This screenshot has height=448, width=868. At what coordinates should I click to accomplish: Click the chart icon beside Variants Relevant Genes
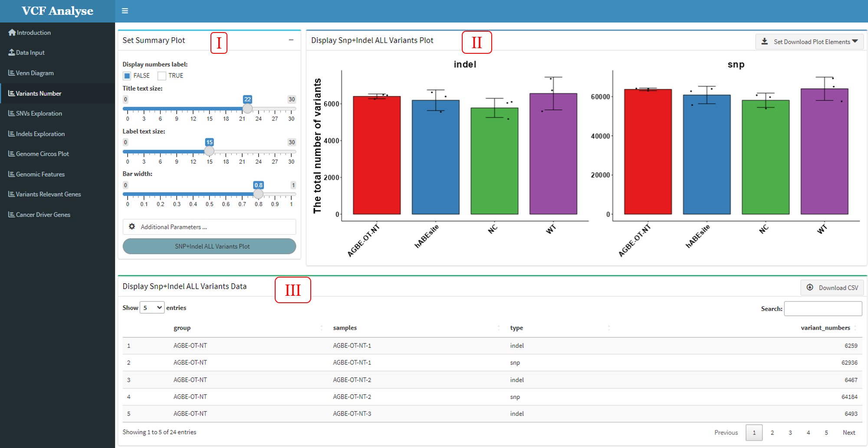(12, 194)
